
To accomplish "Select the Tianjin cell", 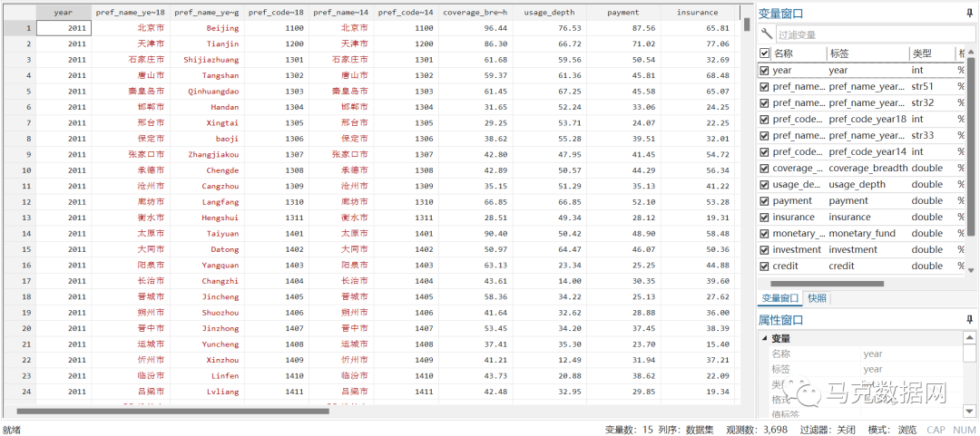I will (207, 44).
